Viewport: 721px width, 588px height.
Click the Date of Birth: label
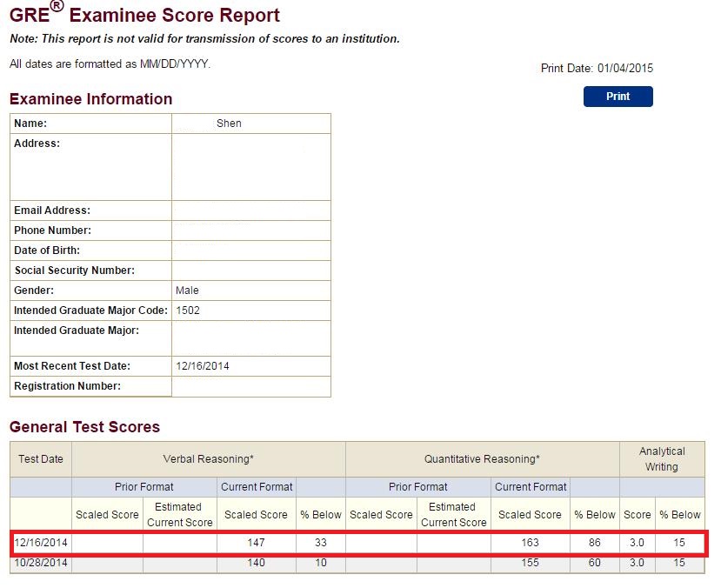pos(47,251)
